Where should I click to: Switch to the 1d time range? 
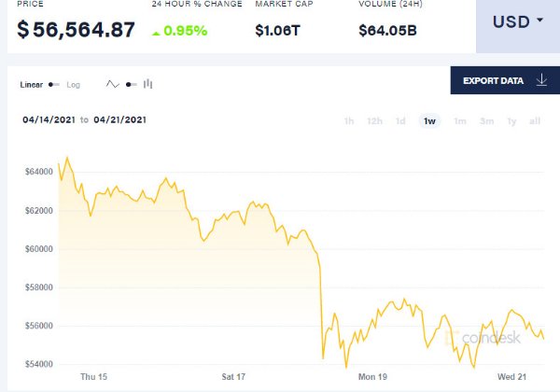click(x=400, y=120)
